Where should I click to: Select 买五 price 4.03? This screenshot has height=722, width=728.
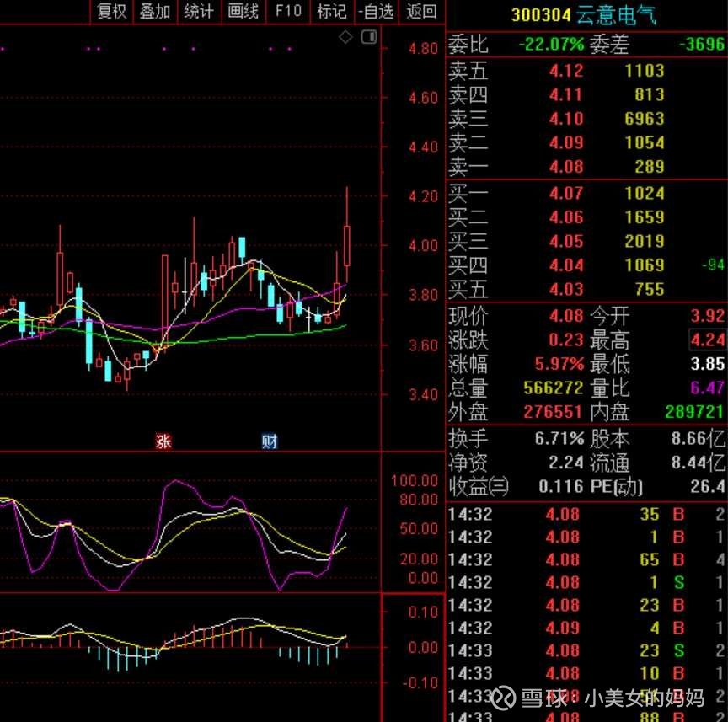point(566,290)
